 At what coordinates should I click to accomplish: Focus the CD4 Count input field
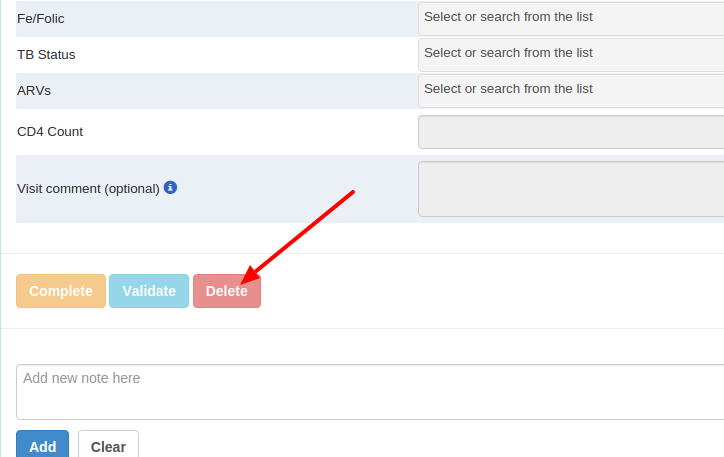[570, 132]
